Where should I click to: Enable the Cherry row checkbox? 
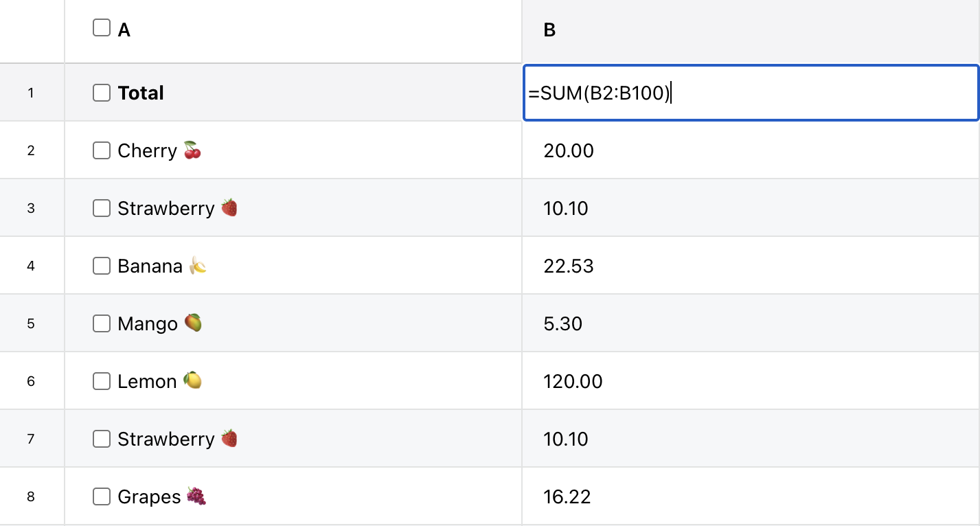(102, 150)
